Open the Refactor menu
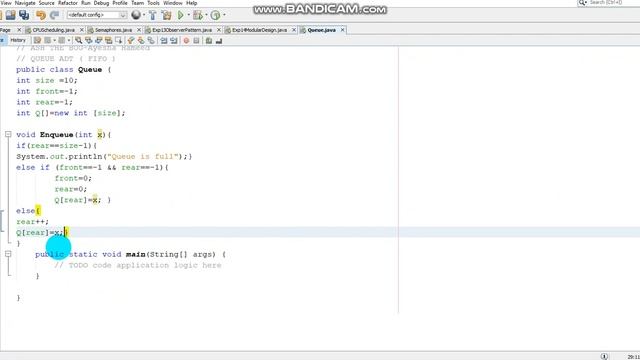The width and height of the screenshot is (640, 360). click(67, 3)
